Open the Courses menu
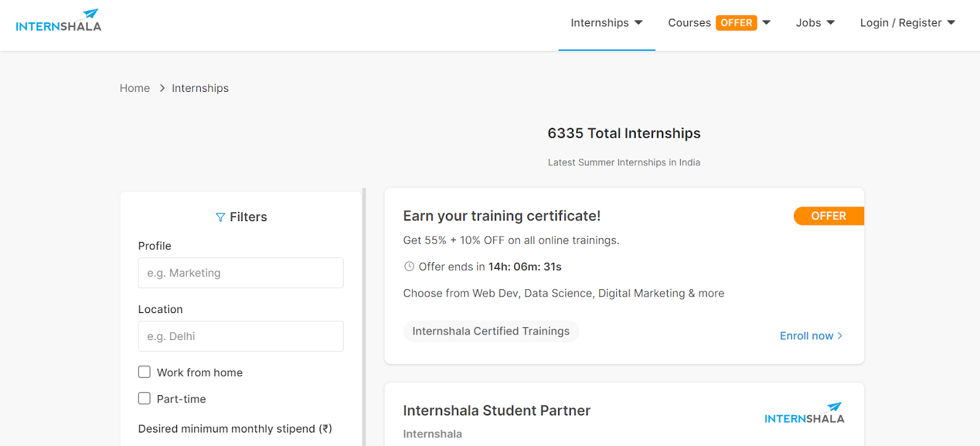The width and height of the screenshot is (980, 446). [689, 23]
